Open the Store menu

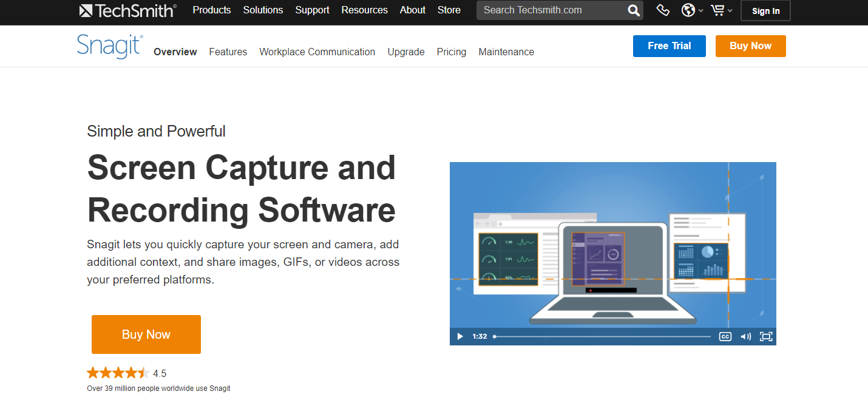(449, 10)
